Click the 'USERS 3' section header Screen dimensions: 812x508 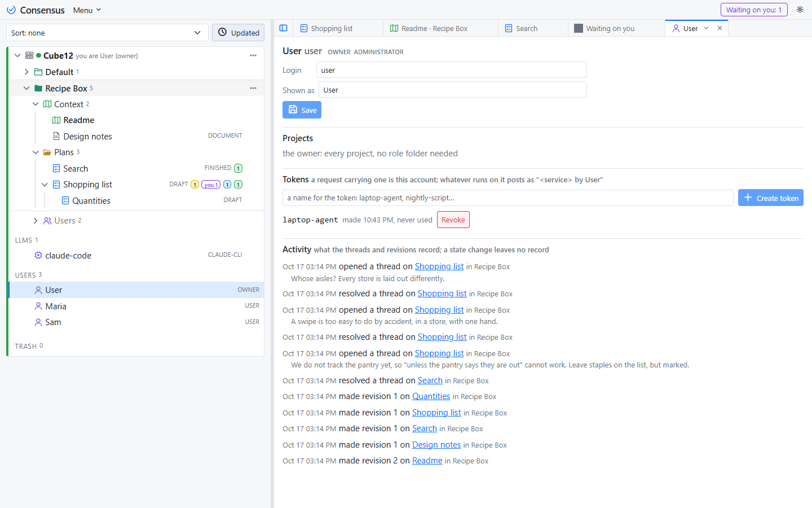28,275
